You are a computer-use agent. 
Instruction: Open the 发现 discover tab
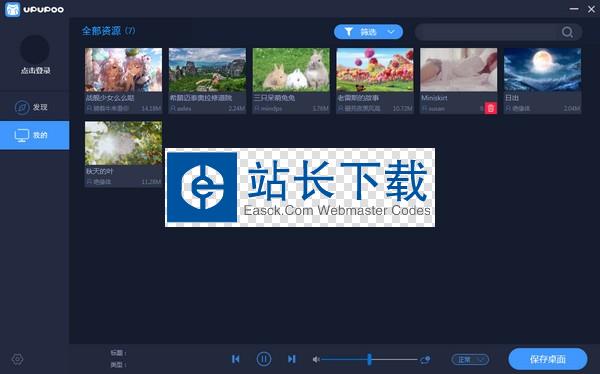pyautogui.click(x=34, y=107)
